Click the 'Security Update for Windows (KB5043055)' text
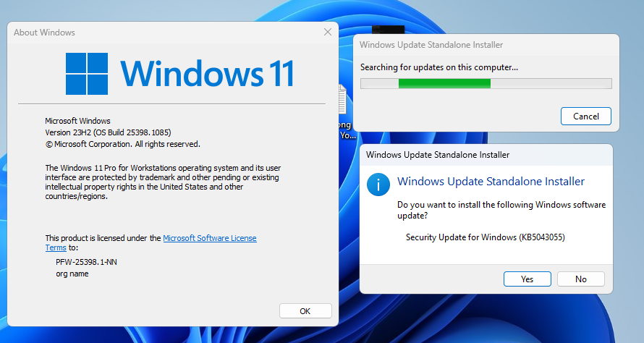644x343 pixels. coord(485,237)
